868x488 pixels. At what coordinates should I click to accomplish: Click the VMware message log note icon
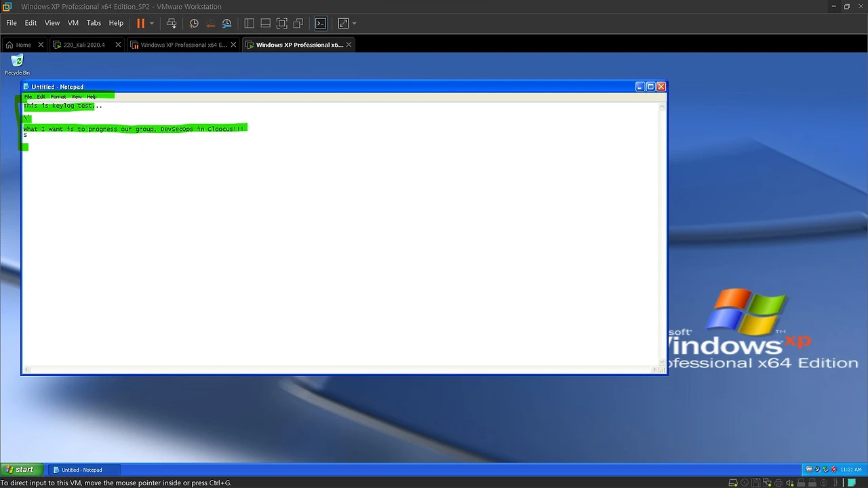tap(852, 483)
